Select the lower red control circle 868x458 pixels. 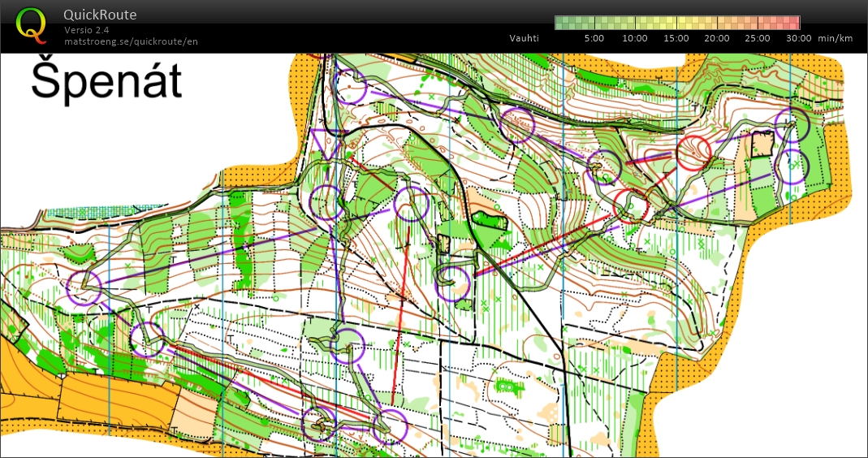pyautogui.click(x=631, y=205)
